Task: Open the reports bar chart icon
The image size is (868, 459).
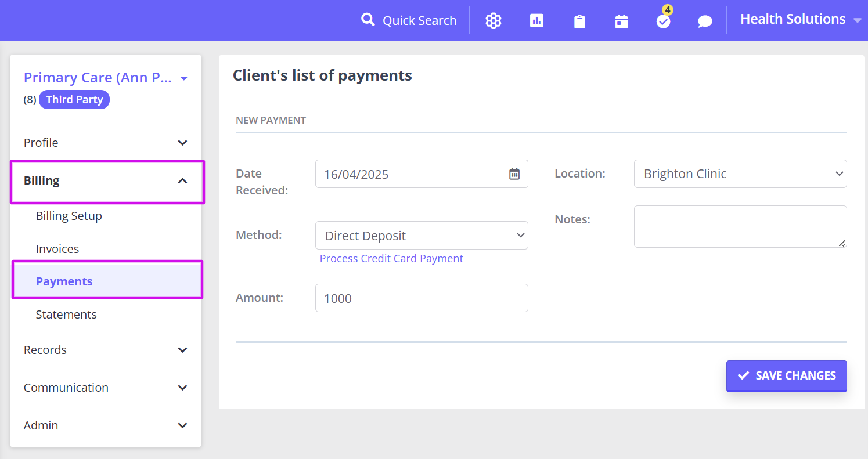Action: point(536,21)
